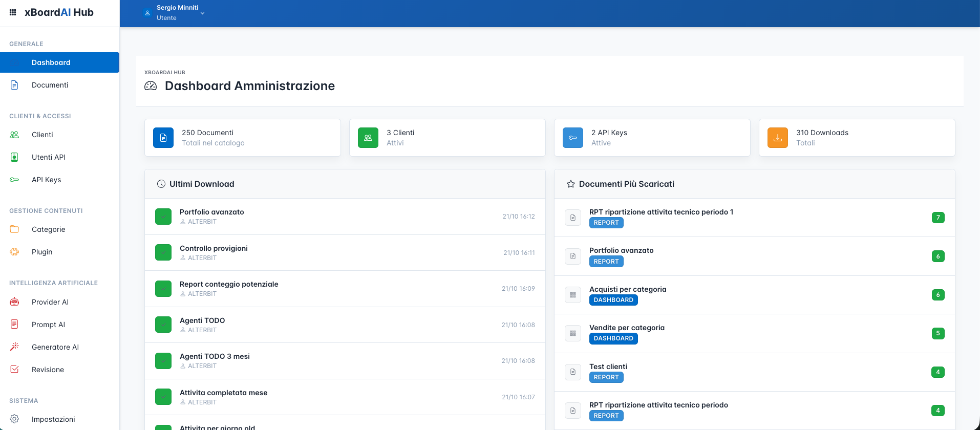Open the Sergio Minniti user dropdown

point(174,13)
